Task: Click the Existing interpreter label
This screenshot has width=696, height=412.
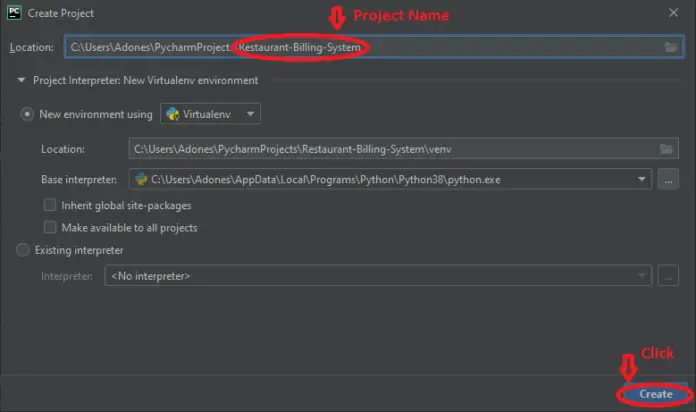Action: (79, 250)
